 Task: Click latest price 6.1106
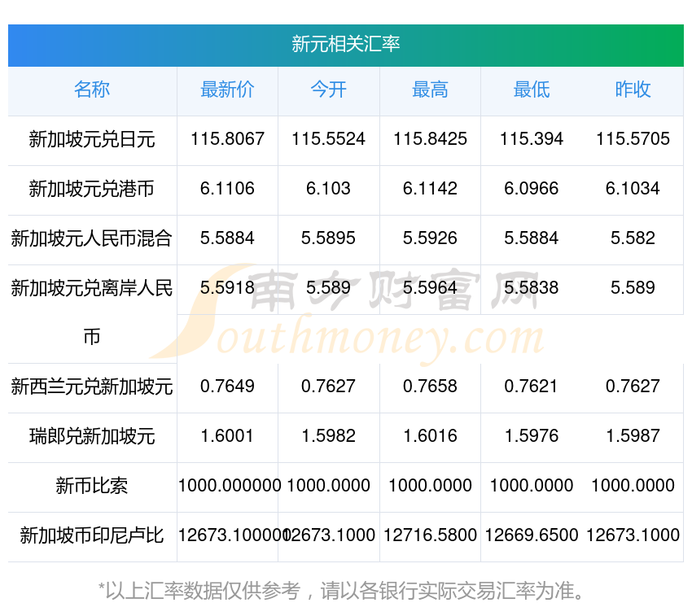tap(227, 189)
